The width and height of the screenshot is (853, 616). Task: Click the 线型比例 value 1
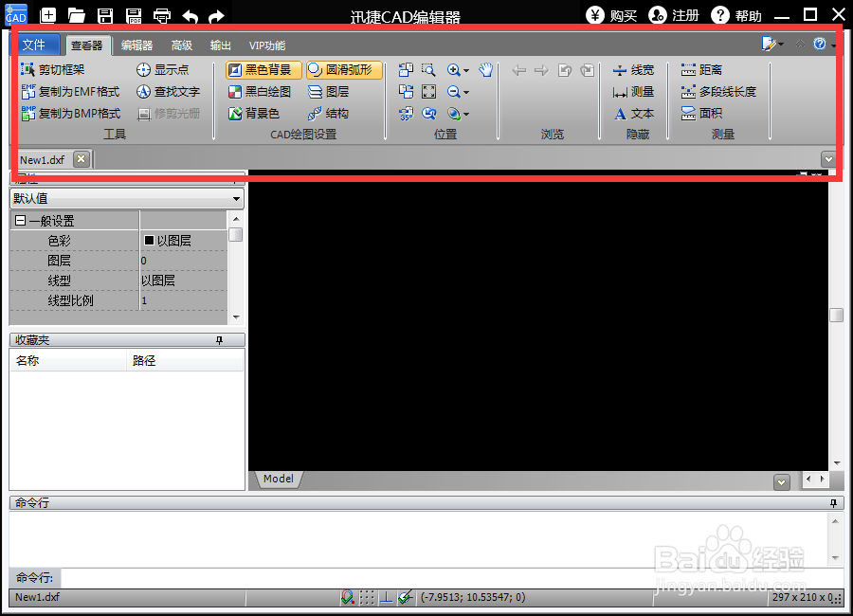183,300
